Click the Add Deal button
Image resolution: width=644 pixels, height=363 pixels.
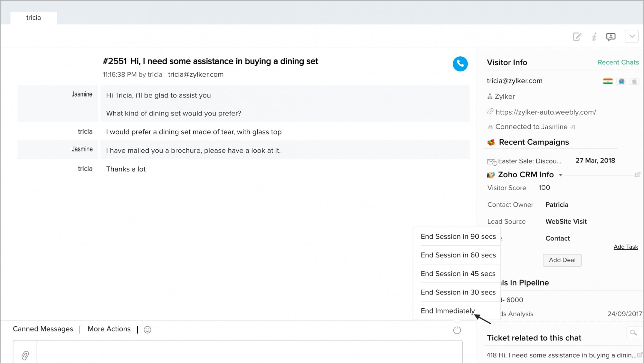[x=562, y=260]
